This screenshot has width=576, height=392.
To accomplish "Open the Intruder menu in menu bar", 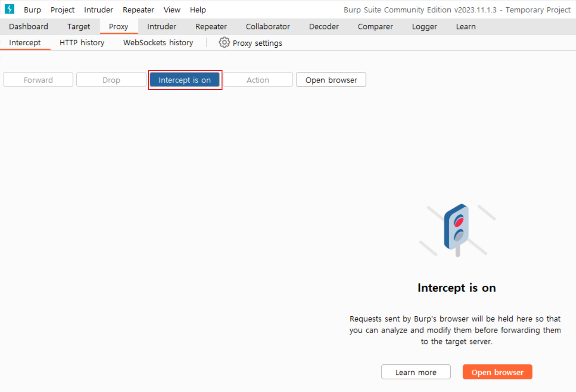I will tap(99, 10).
